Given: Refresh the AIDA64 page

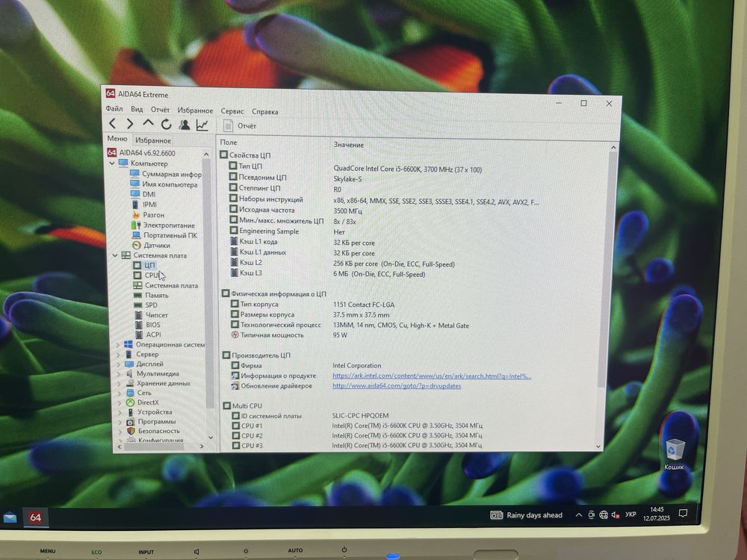Looking at the screenshot, I should (x=166, y=124).
